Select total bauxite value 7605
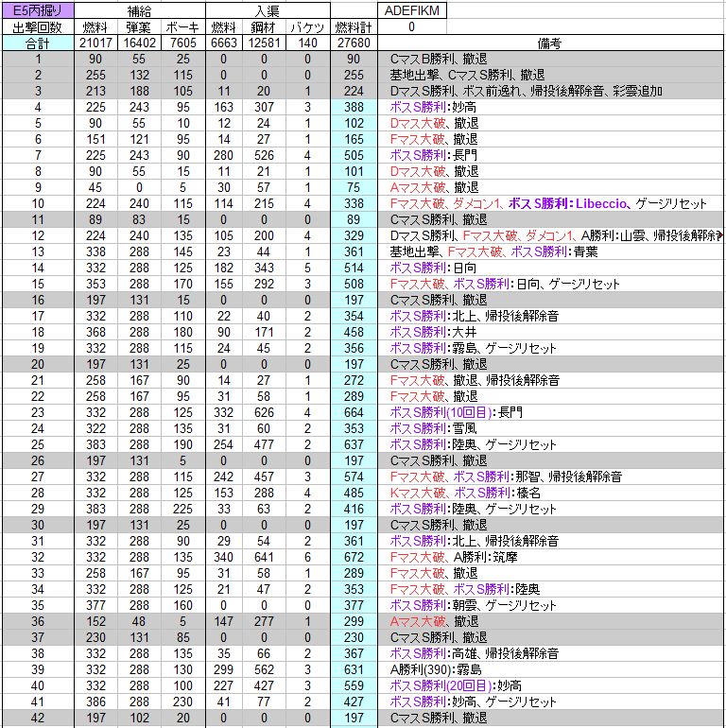Screen dimensions: 726x728 [182, 43]
